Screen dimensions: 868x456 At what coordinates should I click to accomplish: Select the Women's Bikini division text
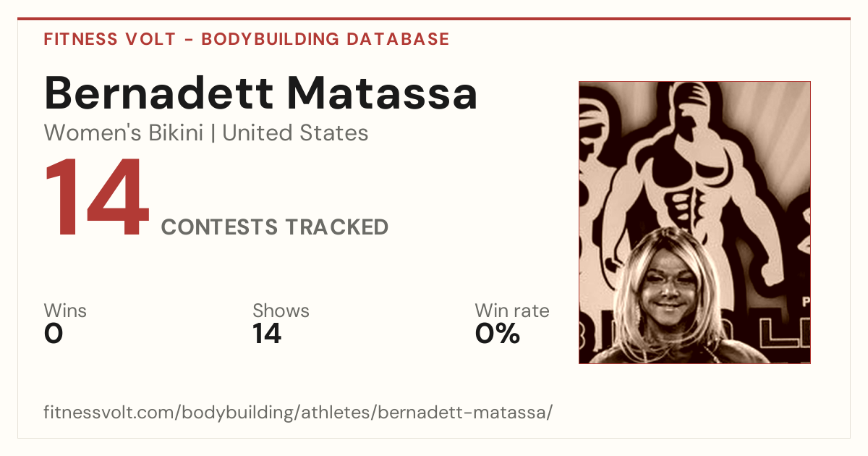click(x=124, y=133)
